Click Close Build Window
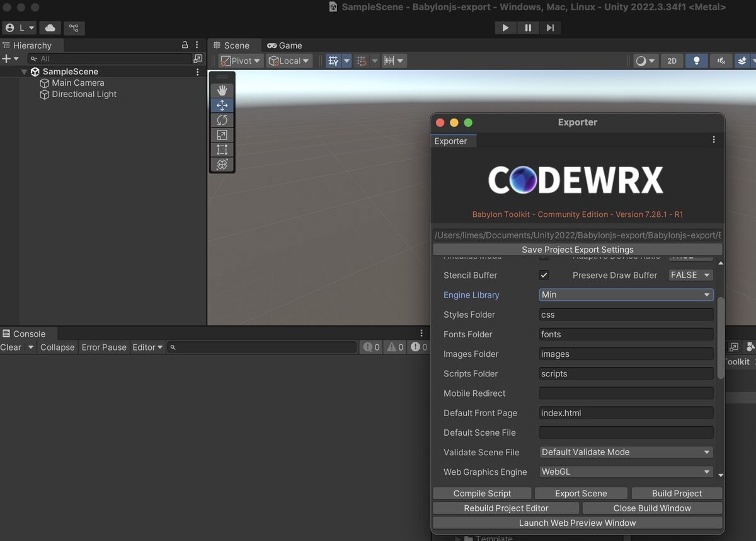The image size is (756, 541). pyautogui.click(x=652, y=508)
